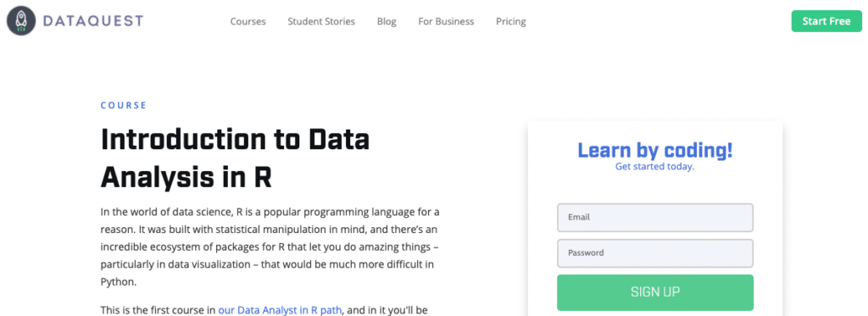
Task: Focus the Password input field
Action: 655,253
